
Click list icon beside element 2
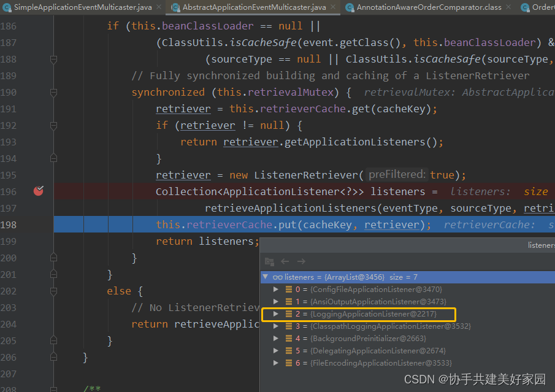tap(289, 313)
